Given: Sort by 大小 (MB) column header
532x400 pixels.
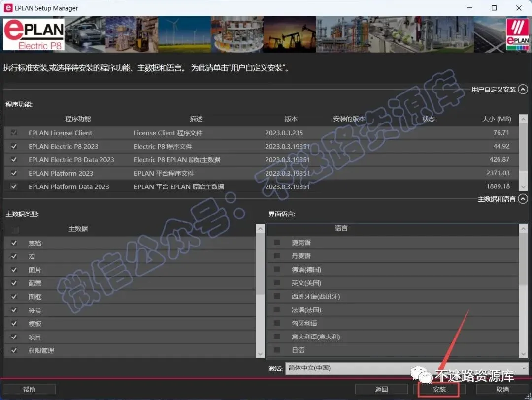Looking at the screenshot, I should (x=497, y=119).
